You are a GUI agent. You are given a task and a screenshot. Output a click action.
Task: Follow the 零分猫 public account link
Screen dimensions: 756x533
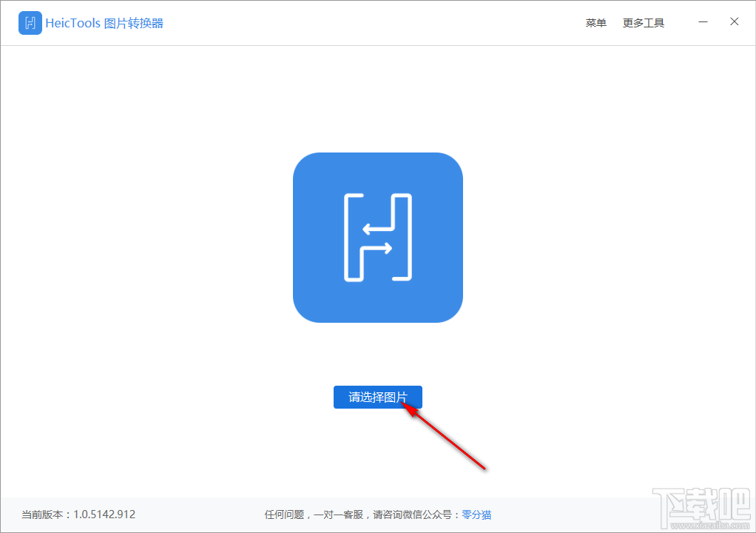click(x=476, y=514)
